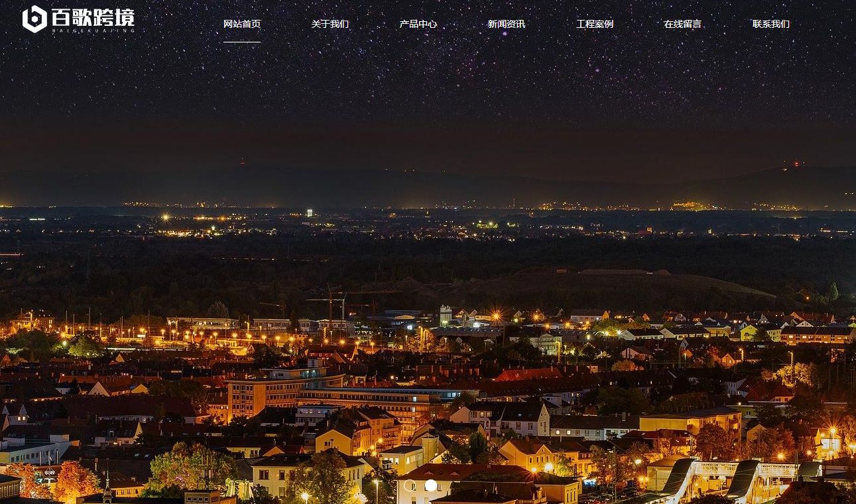This screenshot has height=504, width=856.
Task: Select 新闻资讯 in the navigation bar
Action: 507,24
